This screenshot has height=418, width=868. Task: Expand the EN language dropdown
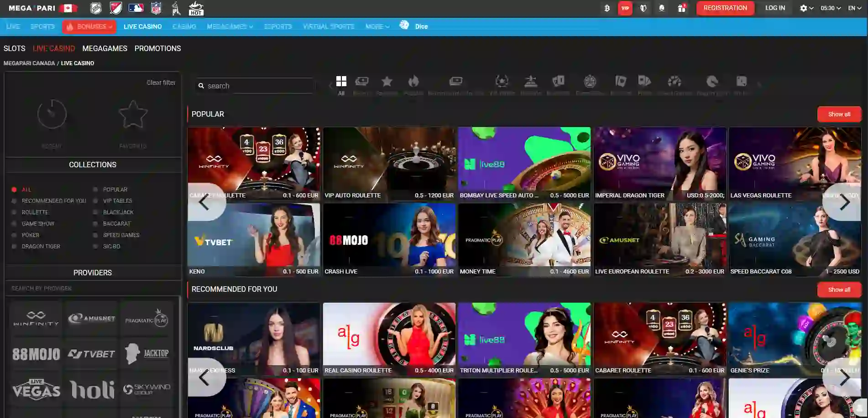[x=854, y=8]
